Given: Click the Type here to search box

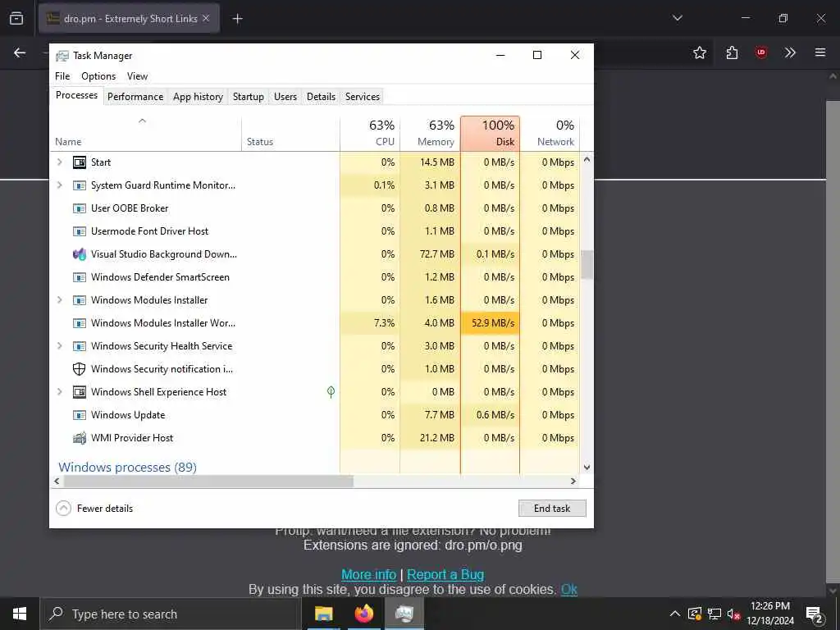Looking at the screenshot, I should 171,614.
